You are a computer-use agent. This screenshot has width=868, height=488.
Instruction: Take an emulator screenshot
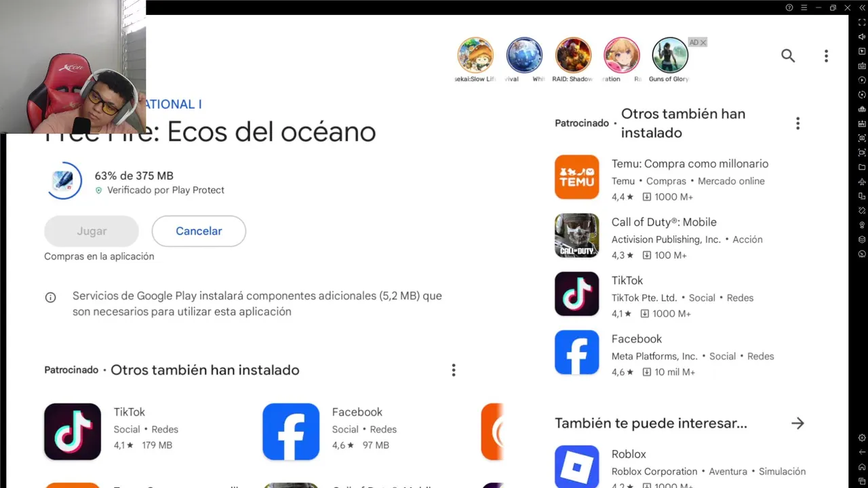click(862, 138)
